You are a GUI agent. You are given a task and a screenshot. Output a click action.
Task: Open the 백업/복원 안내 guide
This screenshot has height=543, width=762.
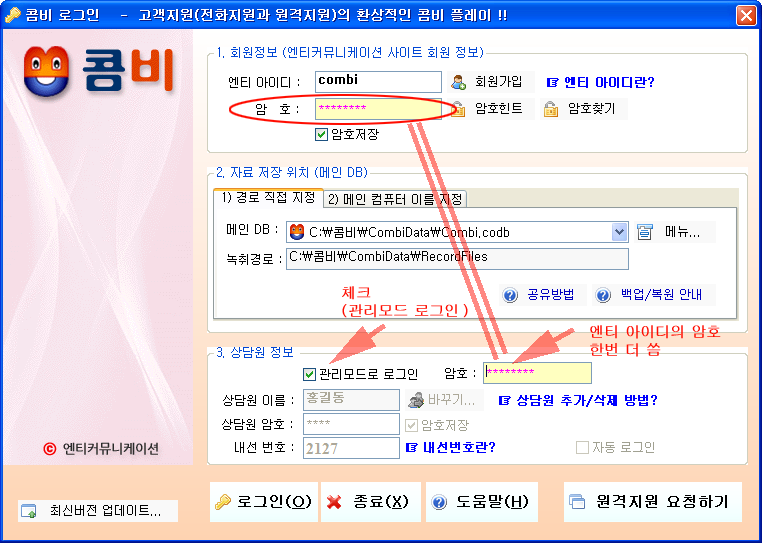(x=654, y=295)
